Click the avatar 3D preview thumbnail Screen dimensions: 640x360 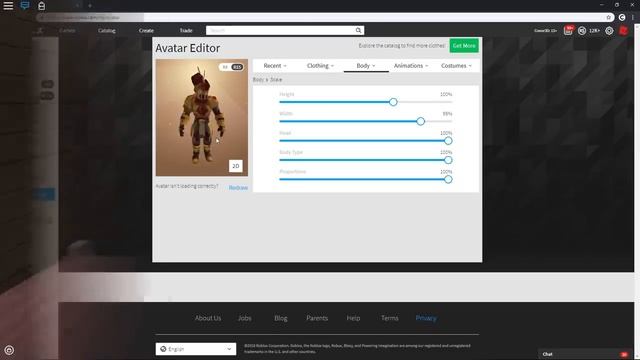[202, 118]
